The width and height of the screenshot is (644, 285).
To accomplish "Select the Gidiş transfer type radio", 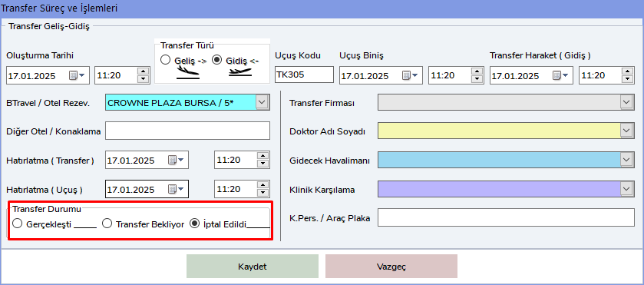I will coord(217,60).
